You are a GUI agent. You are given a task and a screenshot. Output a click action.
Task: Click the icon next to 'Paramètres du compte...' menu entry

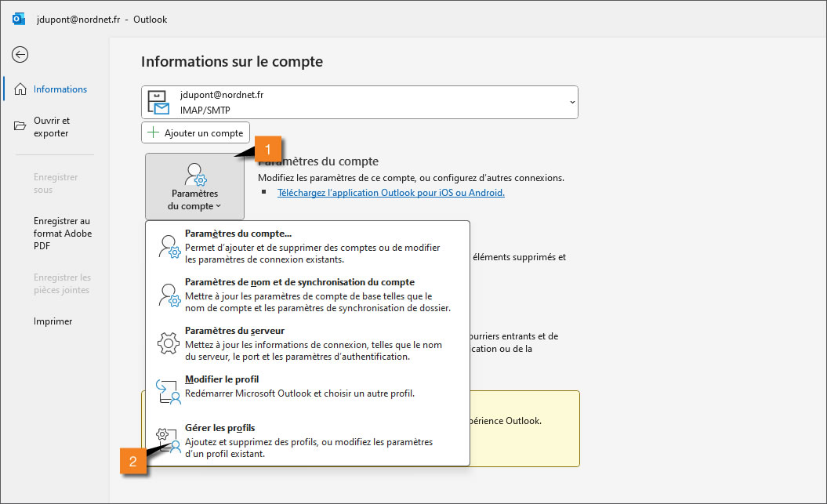169,246
